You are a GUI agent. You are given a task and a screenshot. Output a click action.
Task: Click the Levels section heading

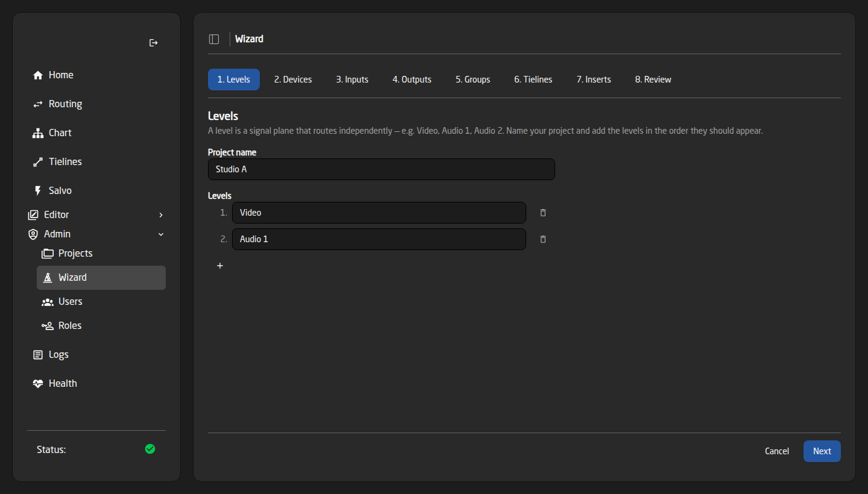tap(223, 116)
